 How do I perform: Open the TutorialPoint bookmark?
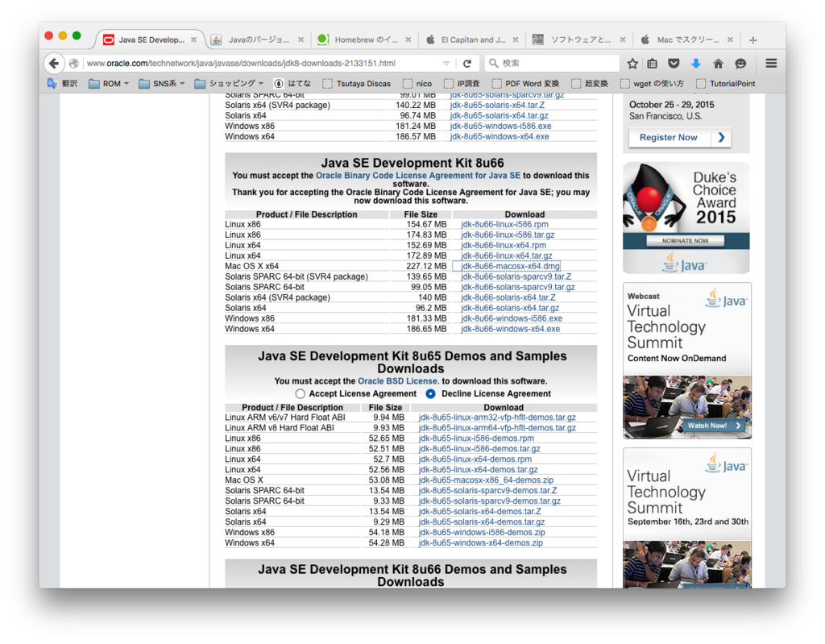[726, 83]
